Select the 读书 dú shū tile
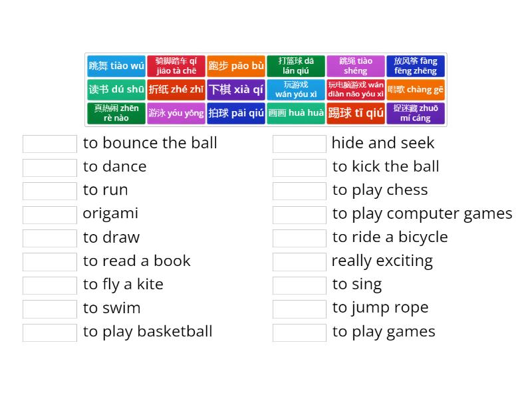532x399 pixels. 116,90
